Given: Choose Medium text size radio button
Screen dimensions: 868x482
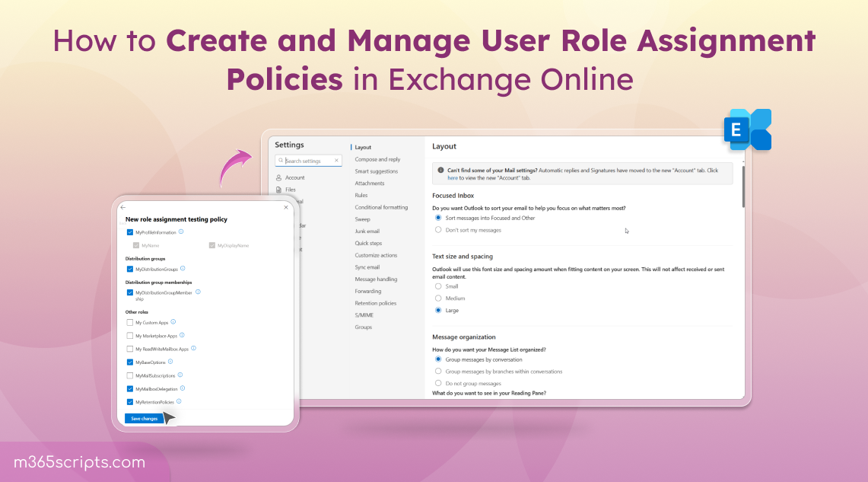Looking at the screenshot, I should 438,298.
